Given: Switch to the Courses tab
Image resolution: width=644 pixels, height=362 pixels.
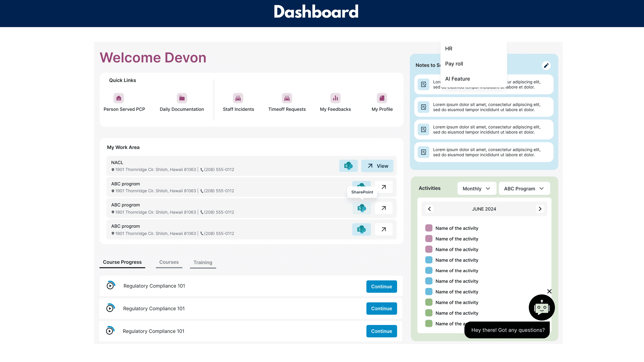Looking at the screenshot, I should (169, 262).
